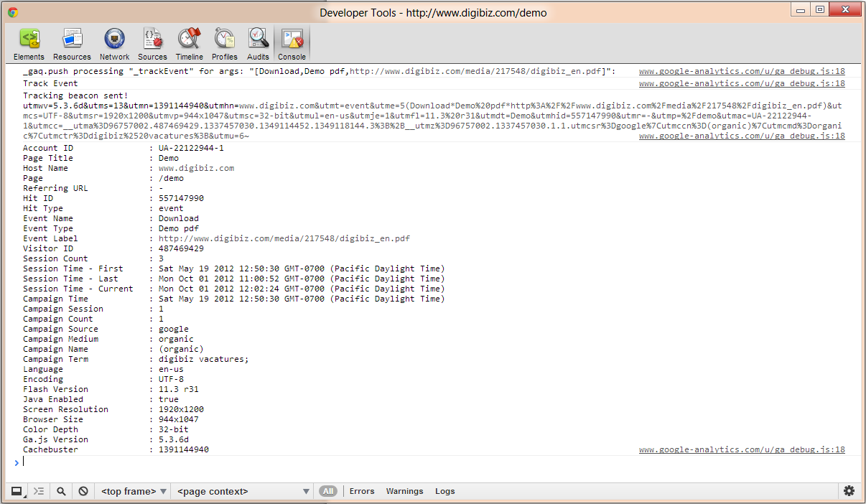Select Campaign Term value digibiz vacatures;
Image resolution: width=866 pixels, height=504 pixels.
(x=204, y=359)
